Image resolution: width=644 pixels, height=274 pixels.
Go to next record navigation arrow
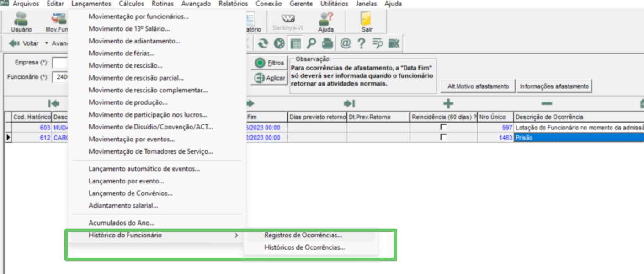point(251,103)
